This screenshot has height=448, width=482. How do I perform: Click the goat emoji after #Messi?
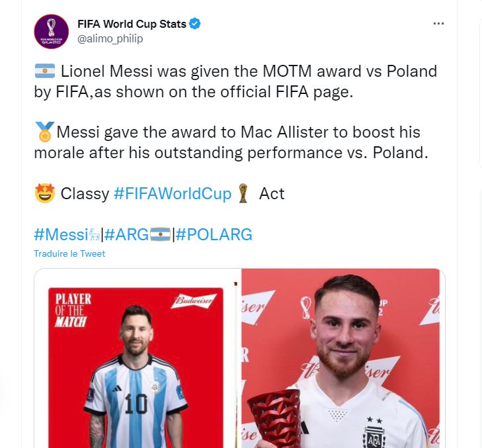[95, 234]
